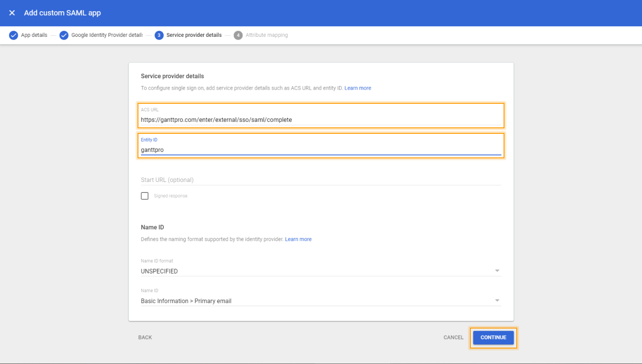Click the Service provider details heading
642x364 pixels.
[173, 76]
